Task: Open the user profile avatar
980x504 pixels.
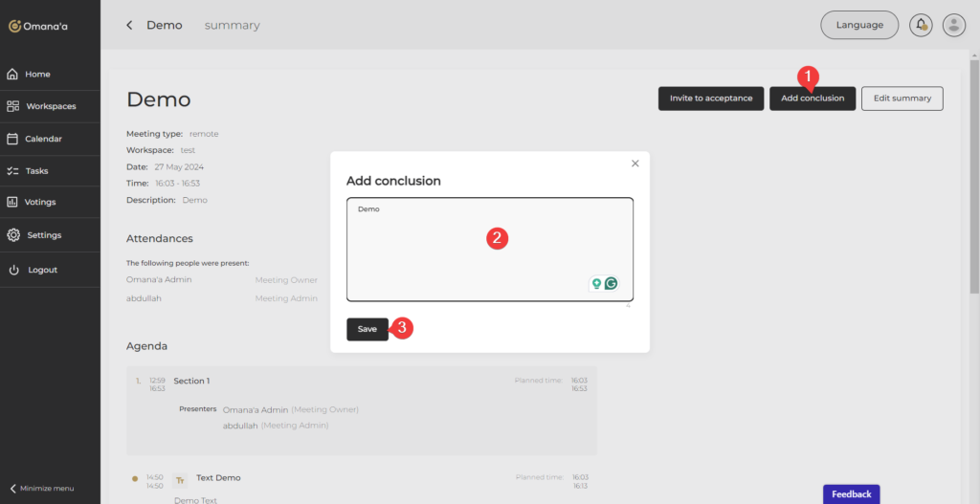Action: [x=953, y=25]
